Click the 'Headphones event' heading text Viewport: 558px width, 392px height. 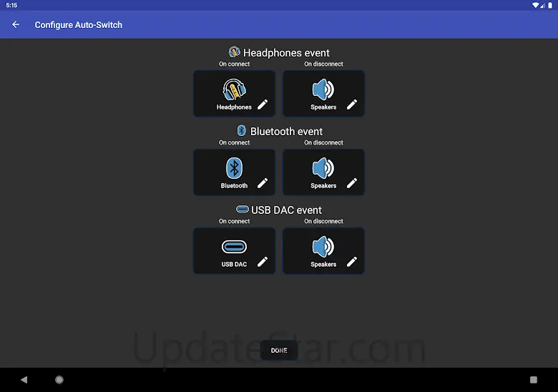point(286,53)
